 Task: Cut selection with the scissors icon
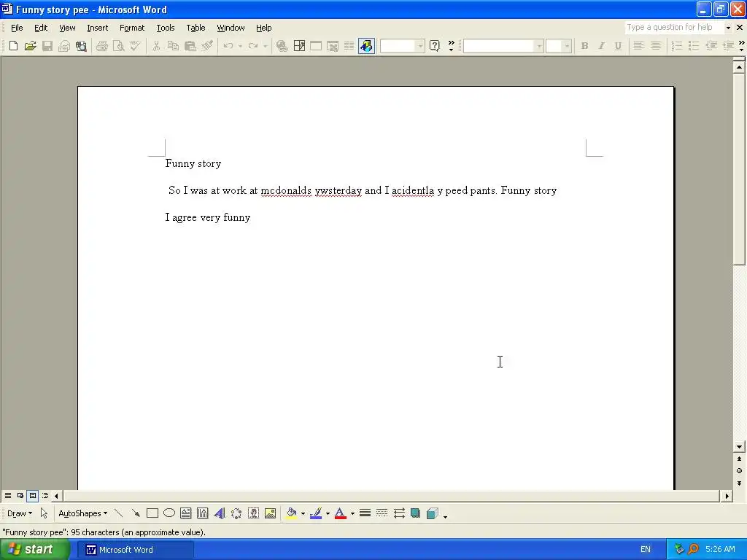[156, 46]
